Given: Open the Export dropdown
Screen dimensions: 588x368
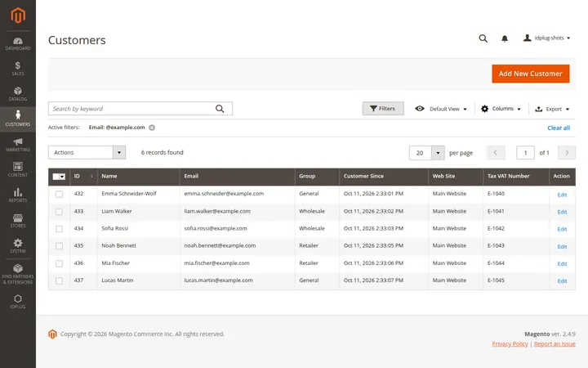Looking at the screenshot, I should point(552,109).
